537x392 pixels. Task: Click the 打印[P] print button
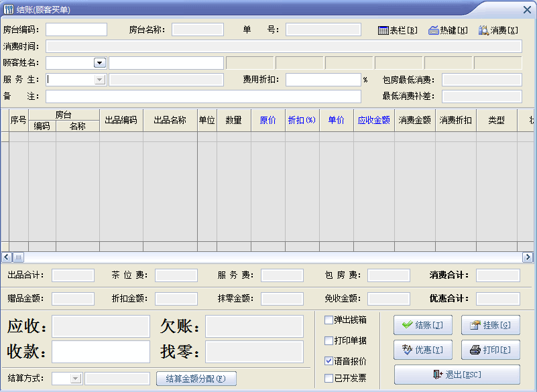490,350
